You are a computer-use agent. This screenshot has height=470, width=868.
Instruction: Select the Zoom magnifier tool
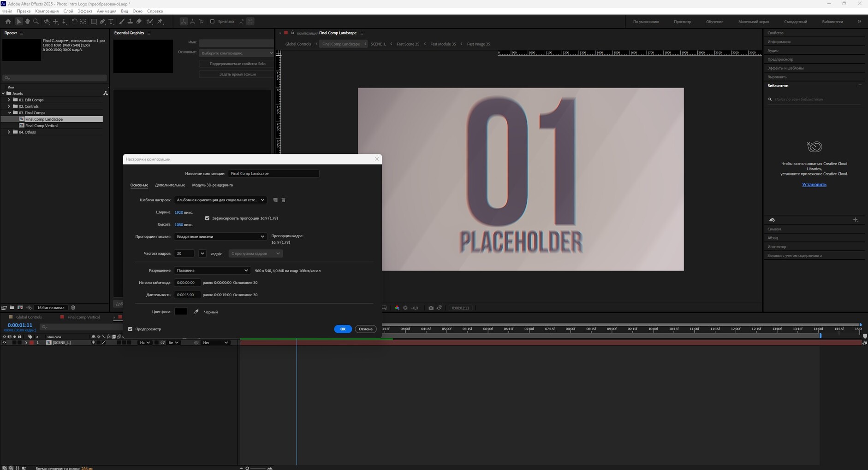tap(36, 21)
